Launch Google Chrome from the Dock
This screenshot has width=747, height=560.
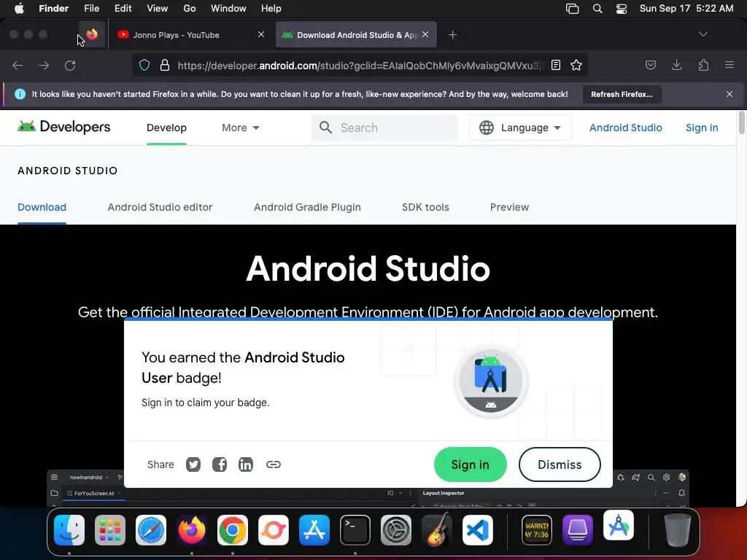(233, 529)
